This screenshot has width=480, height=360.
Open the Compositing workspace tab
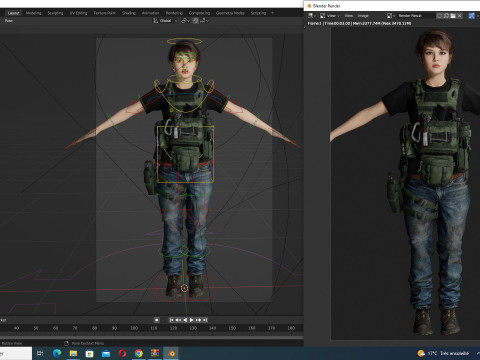point(199,13)
